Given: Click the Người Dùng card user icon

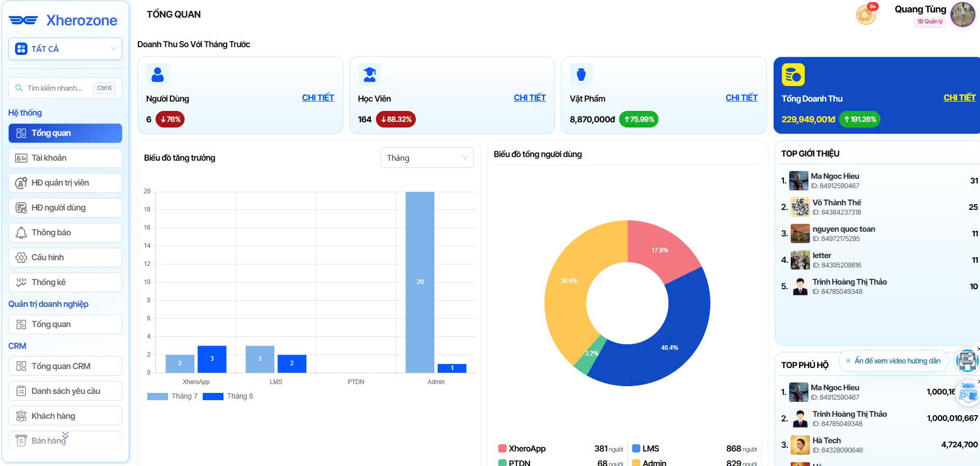Looking at the screenshot, I should pos(158,75).
